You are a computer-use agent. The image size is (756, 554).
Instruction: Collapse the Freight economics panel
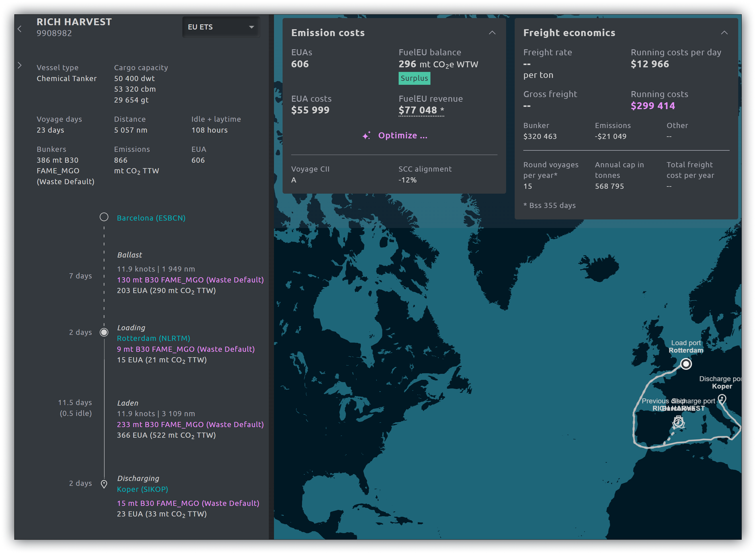click(x=724, y=33)
